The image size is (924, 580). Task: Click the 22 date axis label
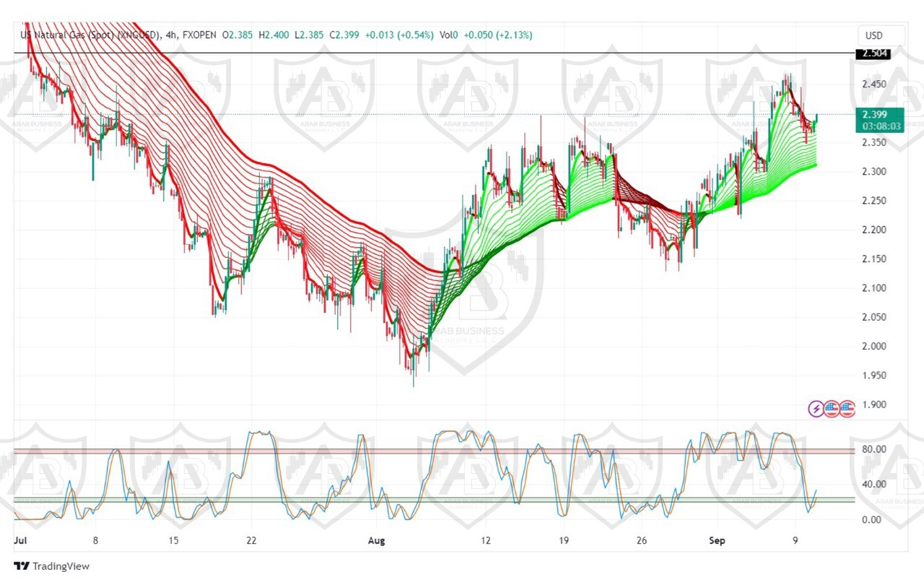tap(250, 540)
